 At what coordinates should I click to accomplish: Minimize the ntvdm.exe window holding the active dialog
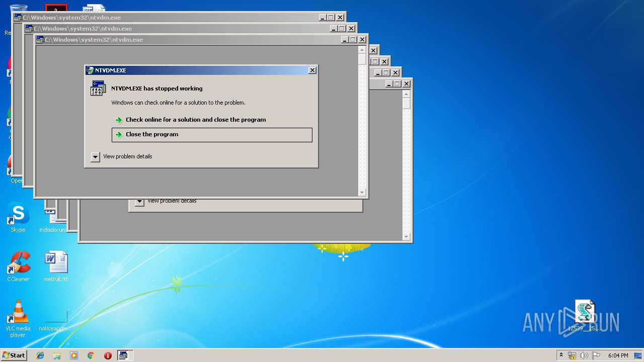345,40
